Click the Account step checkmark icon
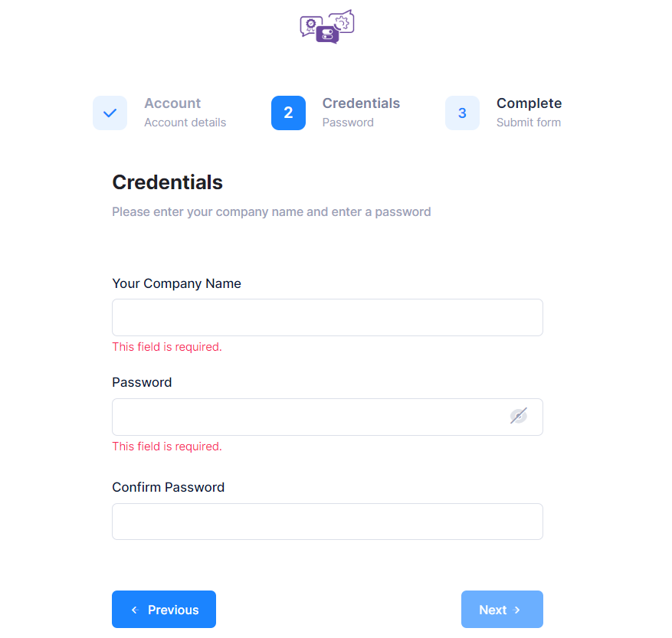Screen dimensions: 672x638 [x=110, y=113]
